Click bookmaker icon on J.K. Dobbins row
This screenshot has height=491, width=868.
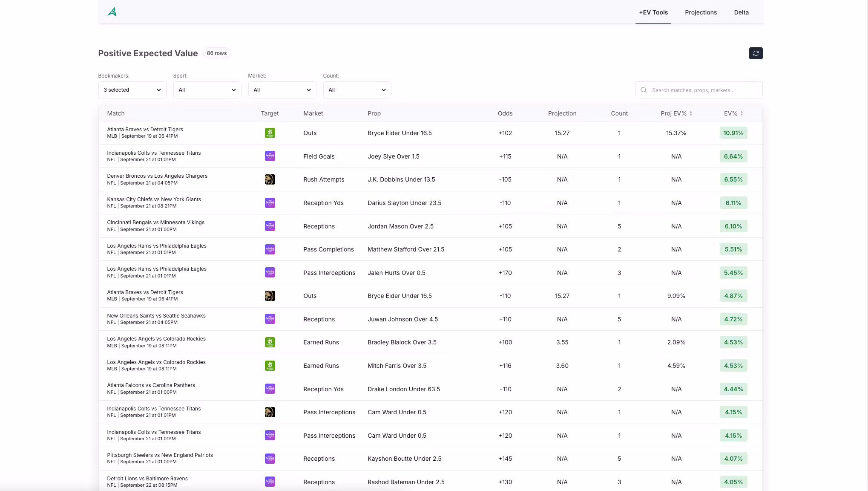pos(270,179)
